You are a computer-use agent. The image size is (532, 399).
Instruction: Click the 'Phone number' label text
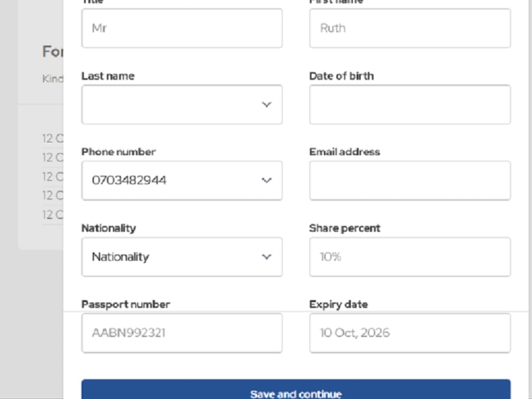(118, 152)
